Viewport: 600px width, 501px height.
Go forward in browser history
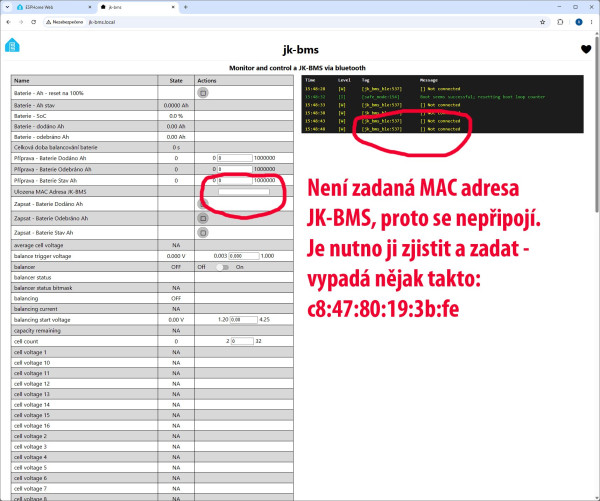click(x=21, y=22)
